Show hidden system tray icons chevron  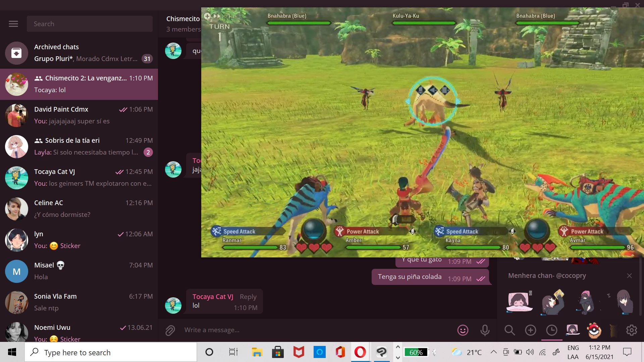pyautogui.click(x=493, y=352)
